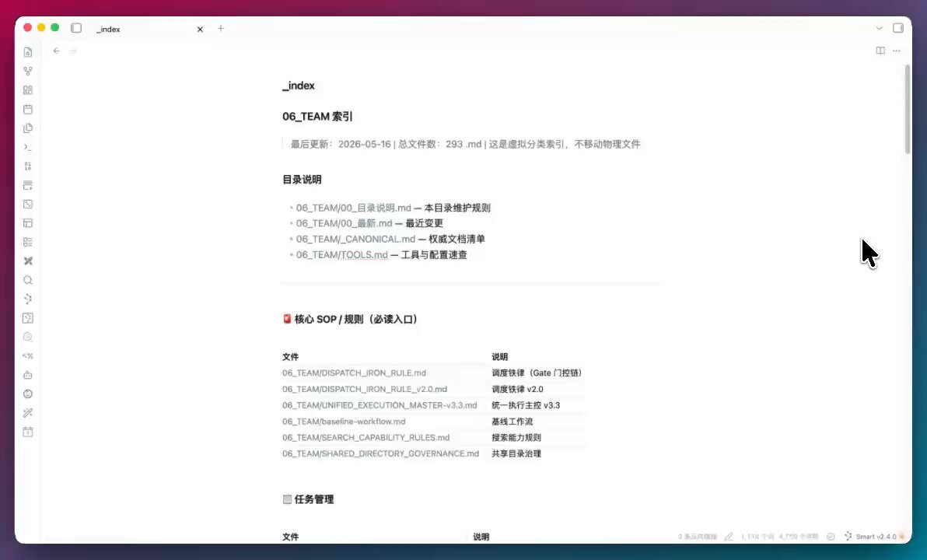
Task: Open DISPATCH_IRON_RULE.md table link
Action: point(354,373)
